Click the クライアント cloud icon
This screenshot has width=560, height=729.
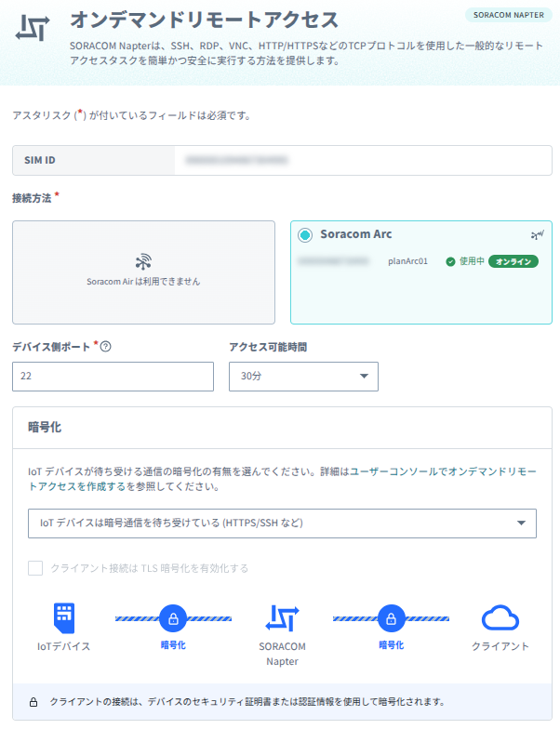(x=500, y=617)
